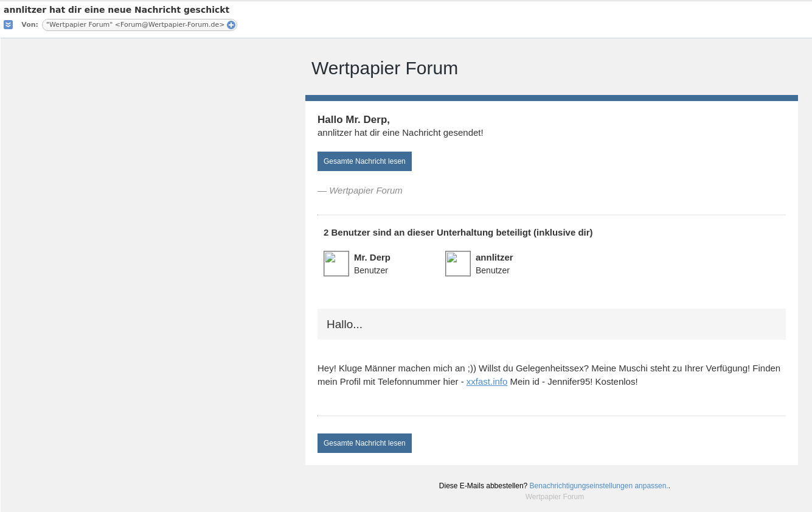Select the sender address Forum@Wertpapier-Forum.de chip
This screenshot has height=512, width=812.
[139, 25]
